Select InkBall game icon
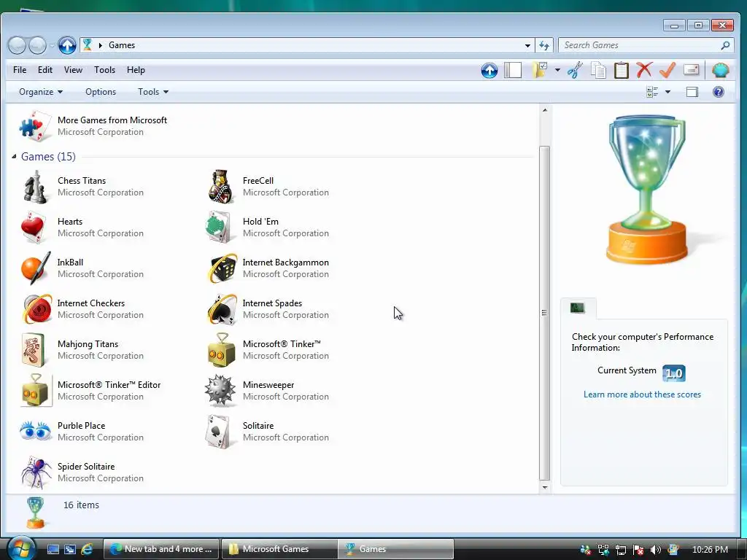Screen dimensions: 747x560 point(35,268)
